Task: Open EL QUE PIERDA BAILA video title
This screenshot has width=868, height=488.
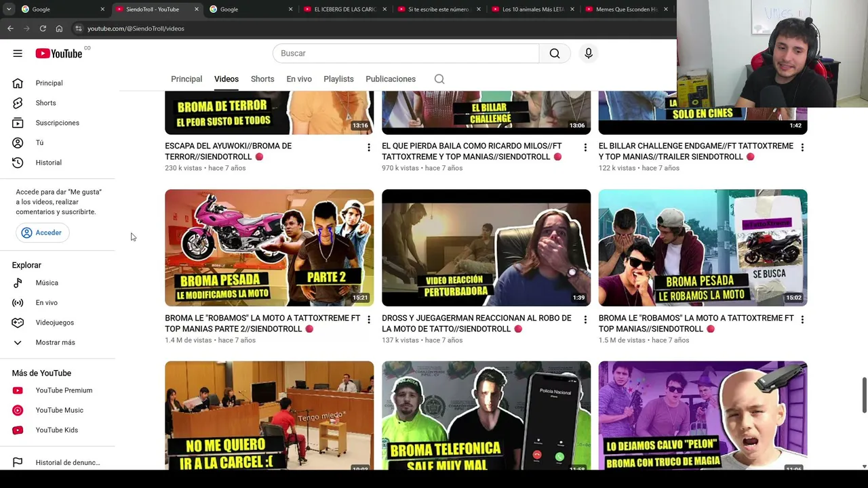Action: (472, 151)
